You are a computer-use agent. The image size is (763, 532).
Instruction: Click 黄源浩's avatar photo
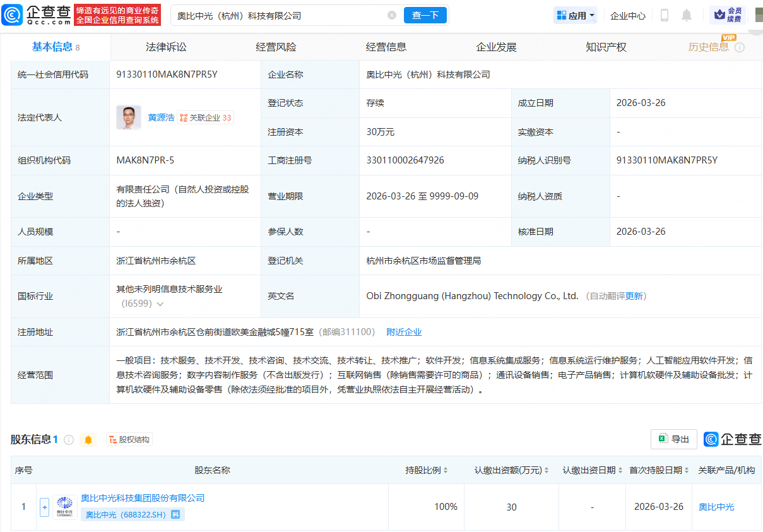pyautogui.click(x=129, y=117)
